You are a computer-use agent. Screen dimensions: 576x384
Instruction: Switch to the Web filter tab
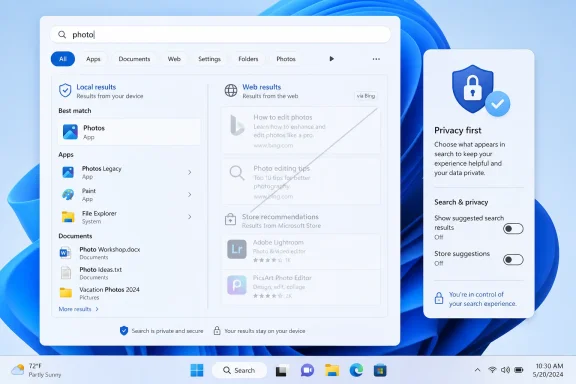[174, 59]
